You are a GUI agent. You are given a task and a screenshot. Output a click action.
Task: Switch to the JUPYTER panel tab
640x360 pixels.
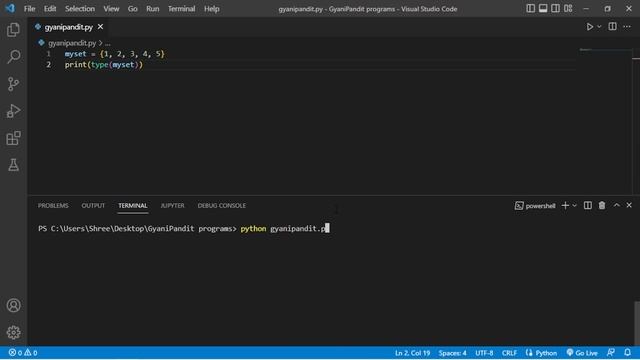(x=172, y=206)
